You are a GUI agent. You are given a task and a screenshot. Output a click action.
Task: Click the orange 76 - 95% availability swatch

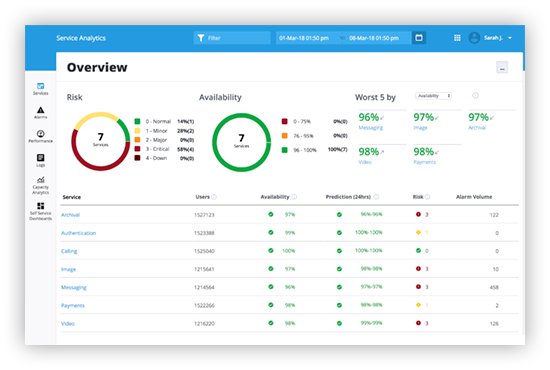[284, 136]
